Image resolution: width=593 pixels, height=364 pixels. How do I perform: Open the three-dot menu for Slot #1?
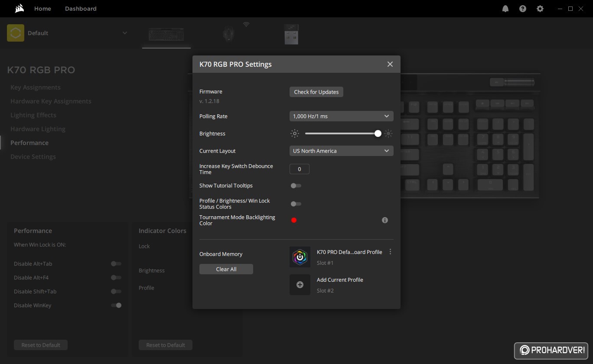[391, 252]
